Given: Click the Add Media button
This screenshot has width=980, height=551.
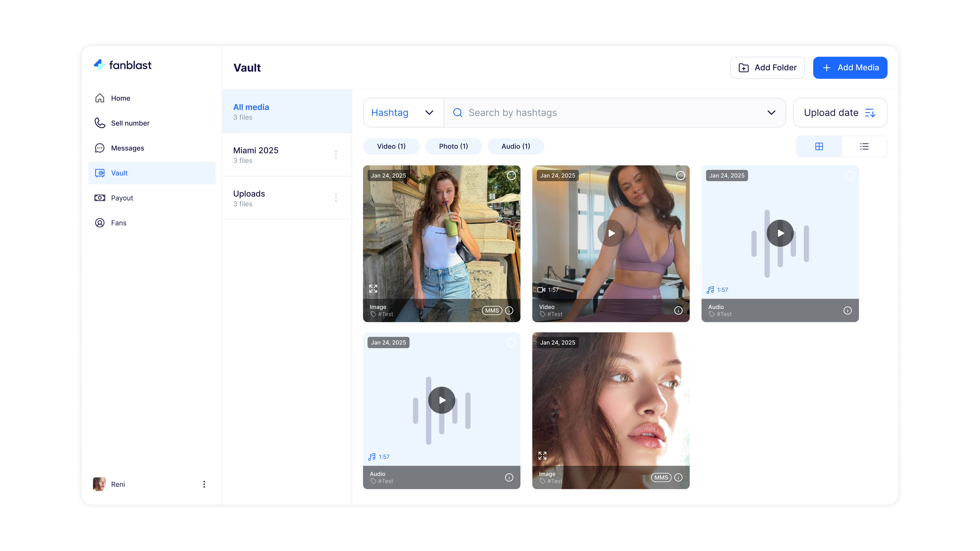Looking at the screenshot, I should (x=850, y=67).
